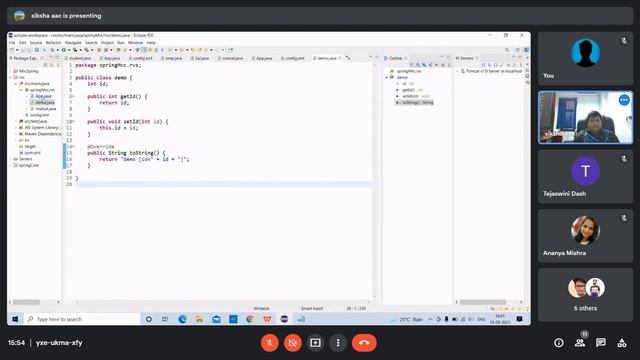Open the Refactor menu in Eclipse
Viewport: 640px width, 360px height.
pos(53,42)
